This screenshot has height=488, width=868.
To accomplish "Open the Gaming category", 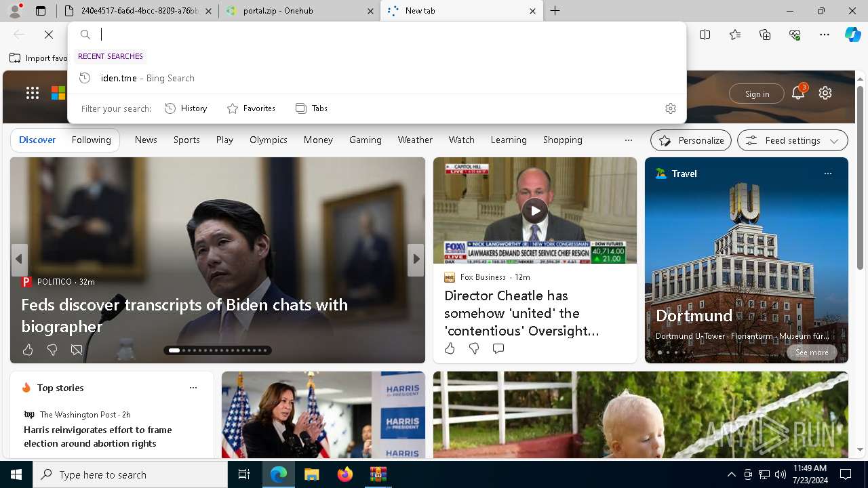I will 366,140.
